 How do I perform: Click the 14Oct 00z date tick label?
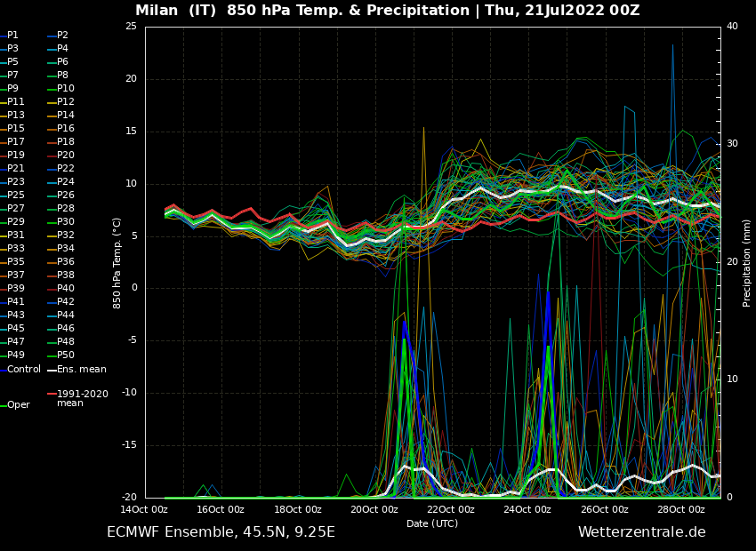pos(144,510)
